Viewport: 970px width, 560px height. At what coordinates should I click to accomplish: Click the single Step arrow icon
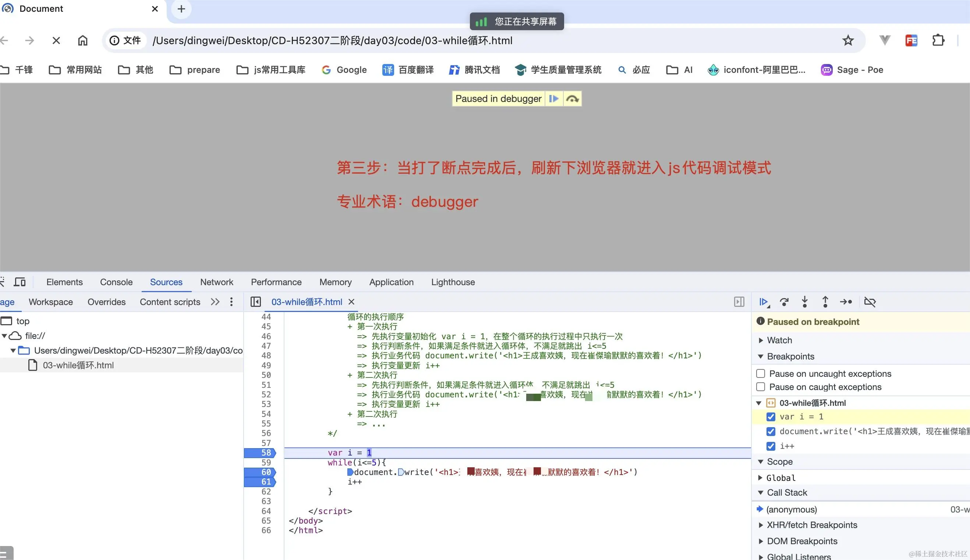coord(846,302)
